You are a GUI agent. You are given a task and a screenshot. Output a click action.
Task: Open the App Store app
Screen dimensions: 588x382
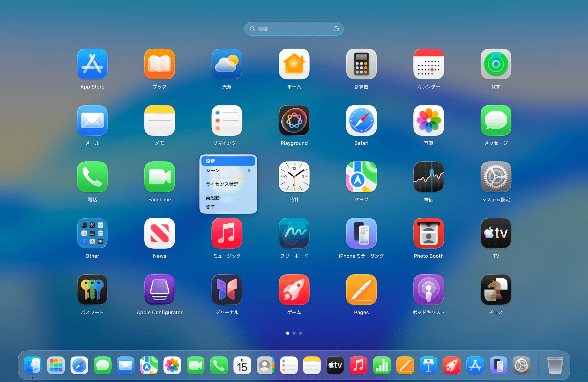point(92,64)
